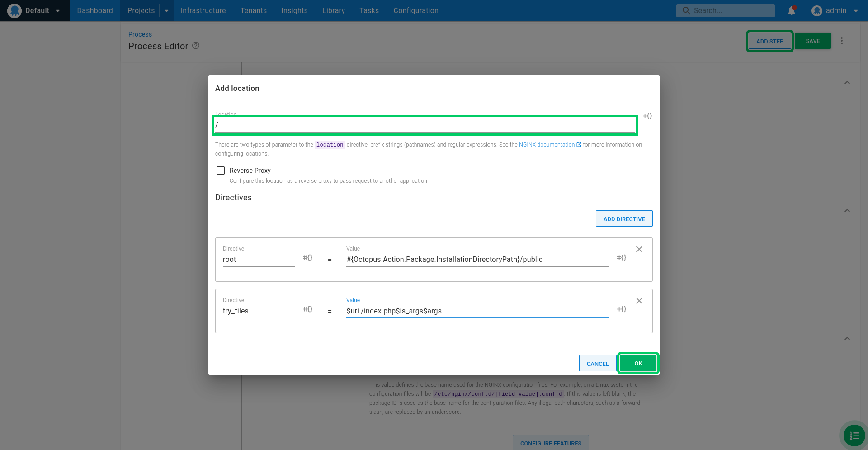Image resolution: width=868 pixels, height=450 pixels.
Task: Click the root directive value field
Action: [477, 260]
